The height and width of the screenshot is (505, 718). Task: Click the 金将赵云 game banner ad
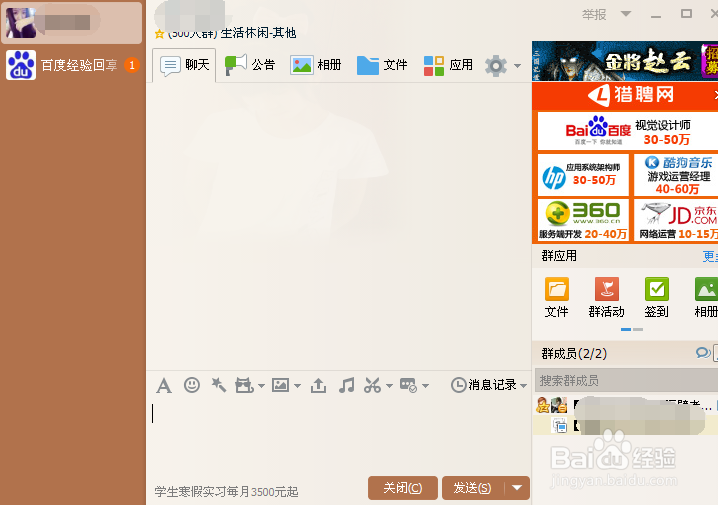tap(625, 61)
